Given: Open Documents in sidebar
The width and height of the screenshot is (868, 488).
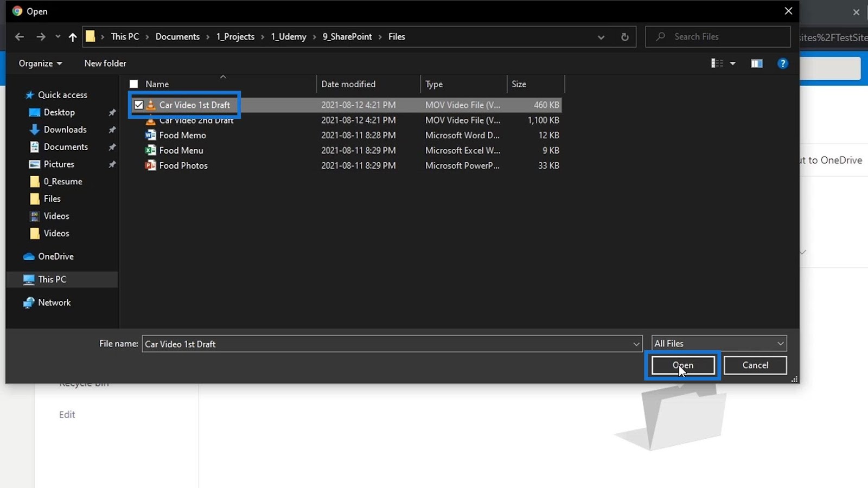Looking at the screenshot, I should click(x=66, y=147).
